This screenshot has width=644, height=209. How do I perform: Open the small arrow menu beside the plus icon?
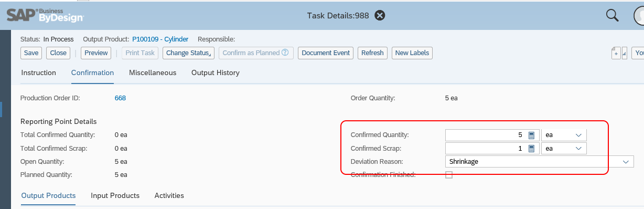pyautogui.click(x=625, y=53)
